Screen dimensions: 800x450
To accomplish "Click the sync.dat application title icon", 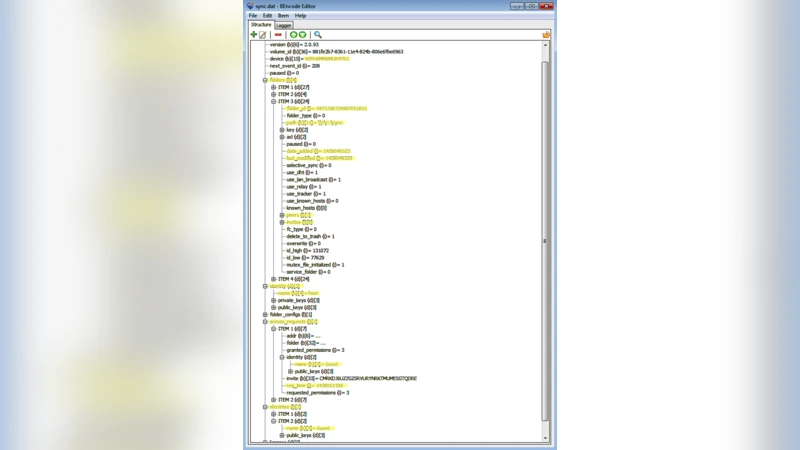I will pyautogui.click(x=251, y=6).
